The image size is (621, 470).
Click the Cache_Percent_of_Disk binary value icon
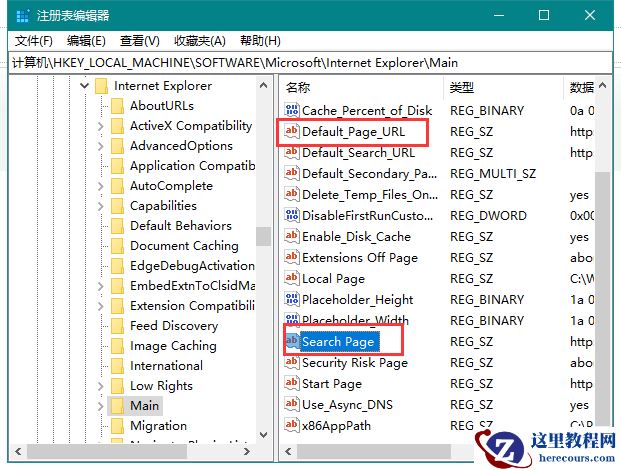click(291, 110)
